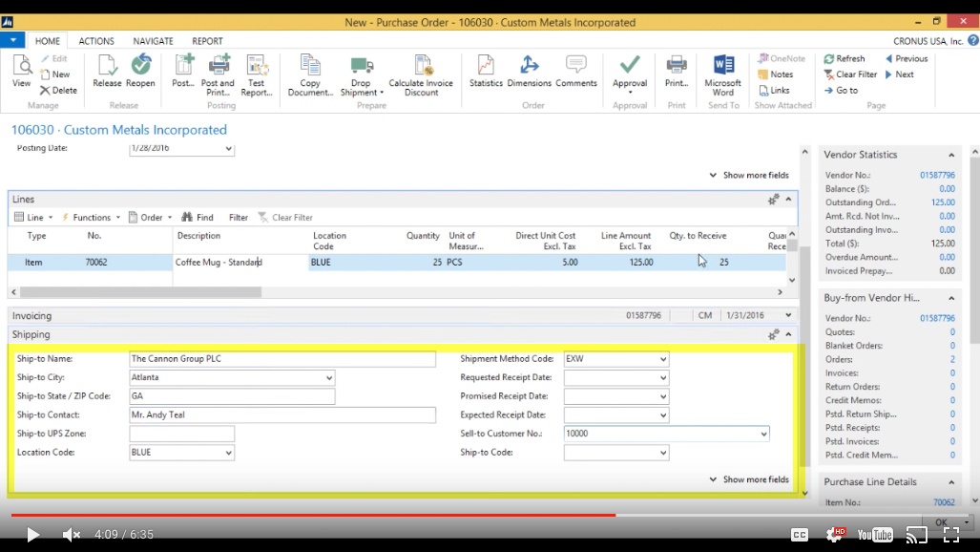The height and width of the screenshot is (552, 980).
Task: Show more fields in Shipping section
Action: coord(749,479)
